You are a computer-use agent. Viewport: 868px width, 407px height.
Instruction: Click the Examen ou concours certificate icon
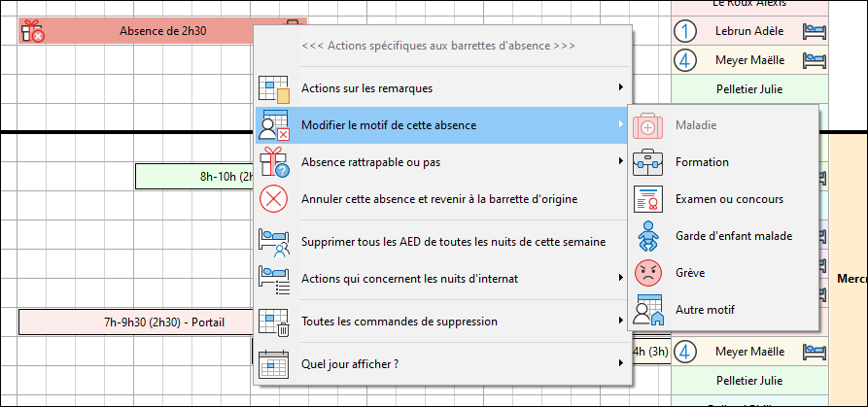tap(647, 199)
